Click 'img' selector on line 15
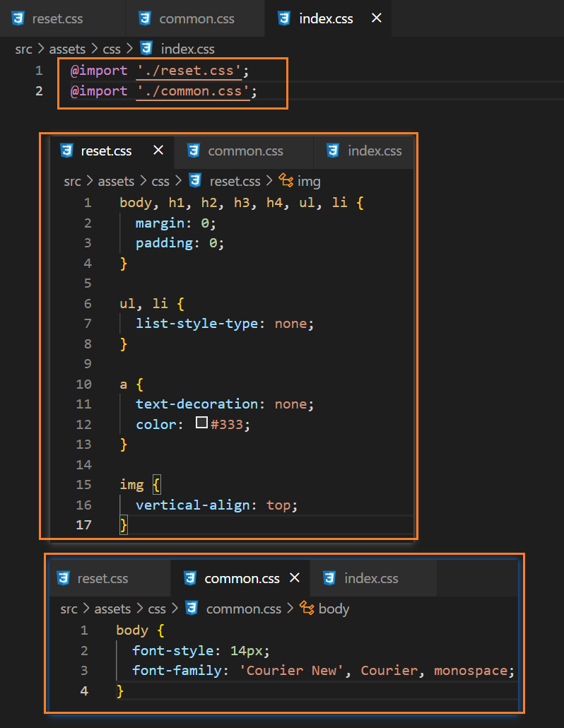Viewport: 564px width, 728px height. click(x=132, y=485)
